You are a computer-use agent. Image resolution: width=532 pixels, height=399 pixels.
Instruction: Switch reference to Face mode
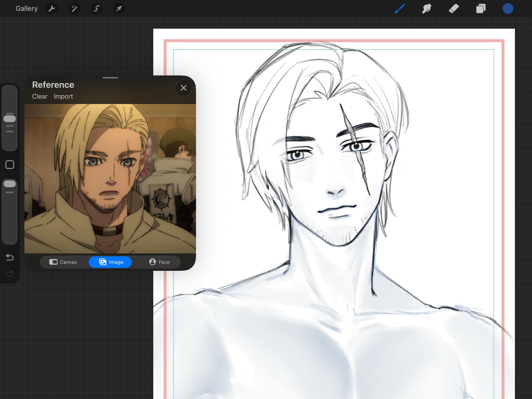coord(159,262)
